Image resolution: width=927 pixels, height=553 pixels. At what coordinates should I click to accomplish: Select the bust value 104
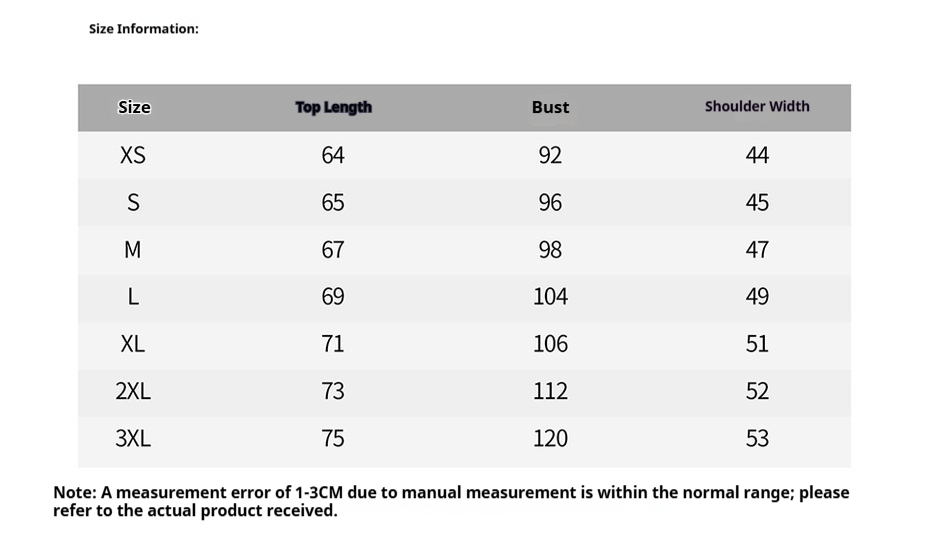click(x=550, y=297)
